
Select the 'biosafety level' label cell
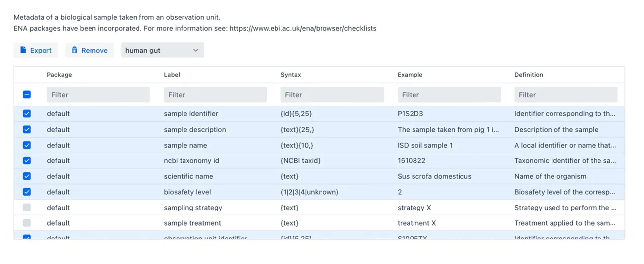pos(187,192)
